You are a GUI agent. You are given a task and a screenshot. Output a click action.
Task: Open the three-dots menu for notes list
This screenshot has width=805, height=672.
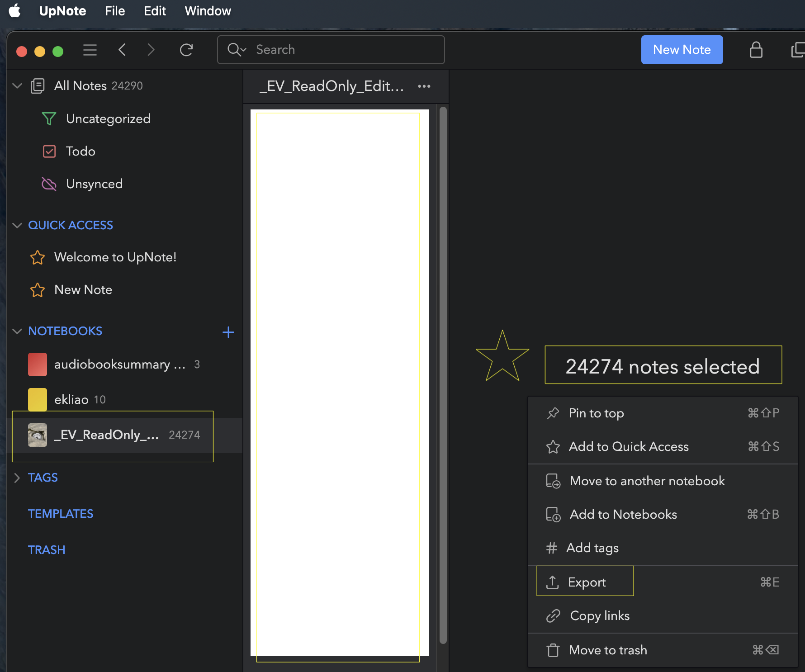[x=424, y=86]
